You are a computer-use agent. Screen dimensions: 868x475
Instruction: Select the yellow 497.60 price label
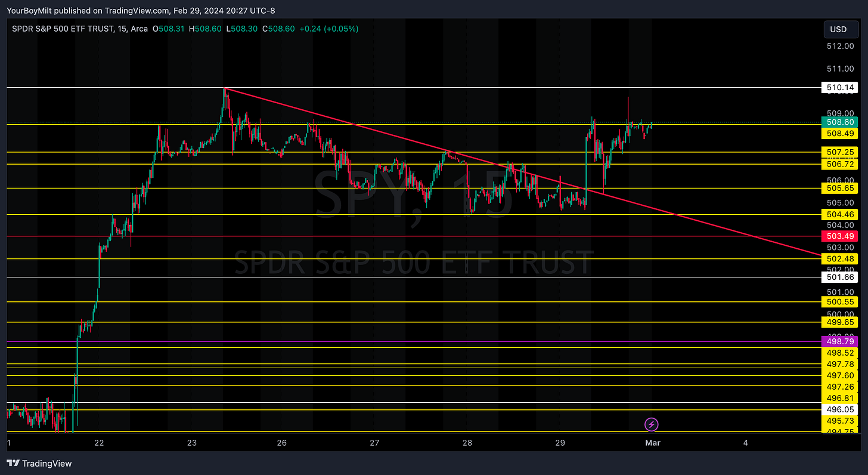(x=840, y=375)
